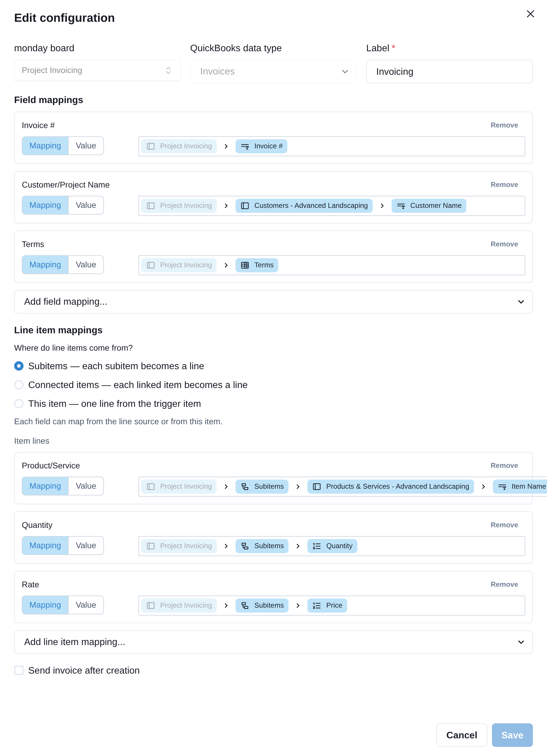Edit the Label input field

(449, 71)
